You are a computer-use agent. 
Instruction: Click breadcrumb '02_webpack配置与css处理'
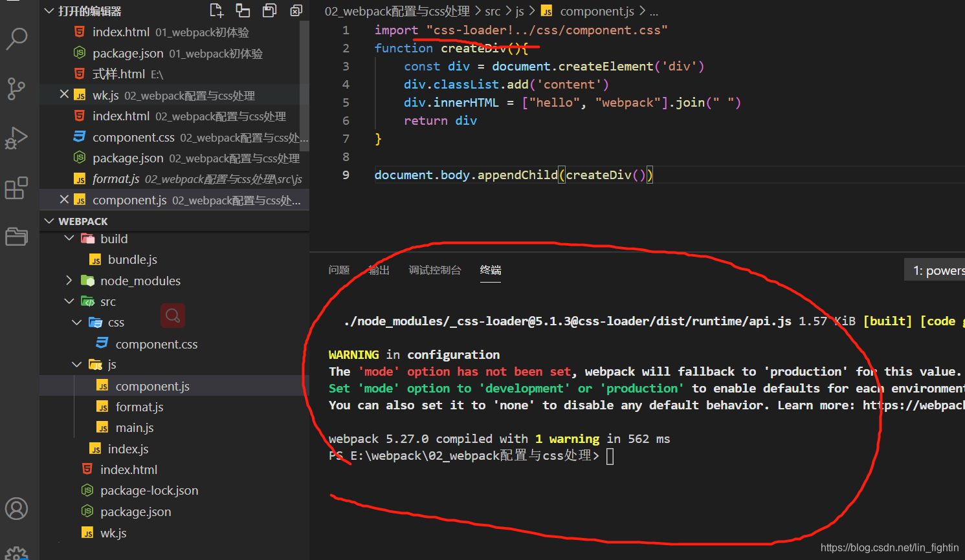pyautogui.click(x=397, y=11)
